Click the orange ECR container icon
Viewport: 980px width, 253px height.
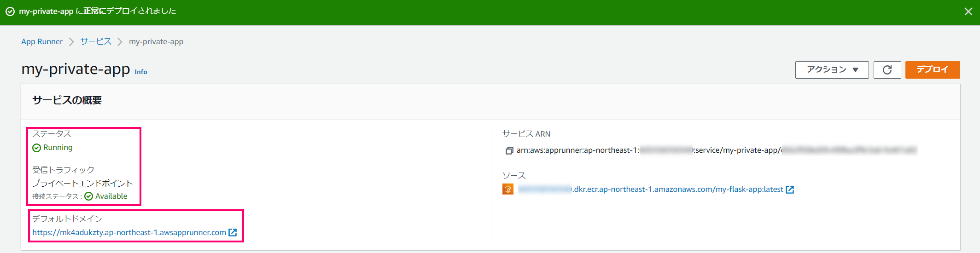tap(508, 189)
